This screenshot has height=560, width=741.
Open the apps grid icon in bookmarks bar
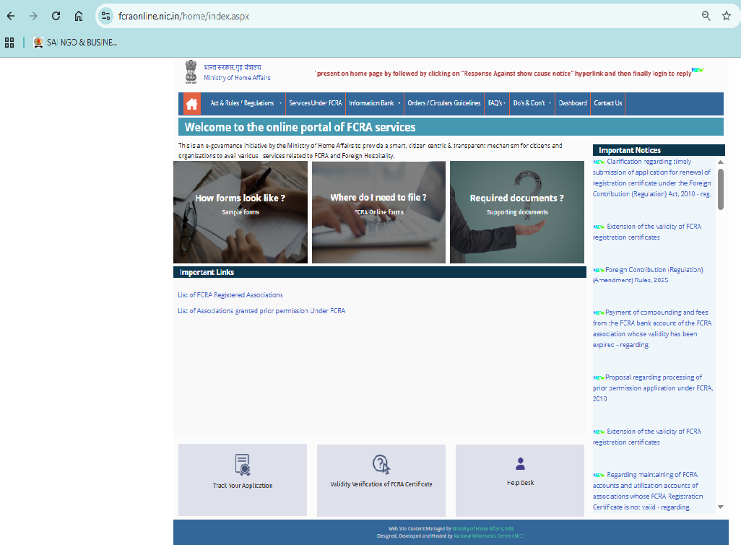tap(9, 43)
